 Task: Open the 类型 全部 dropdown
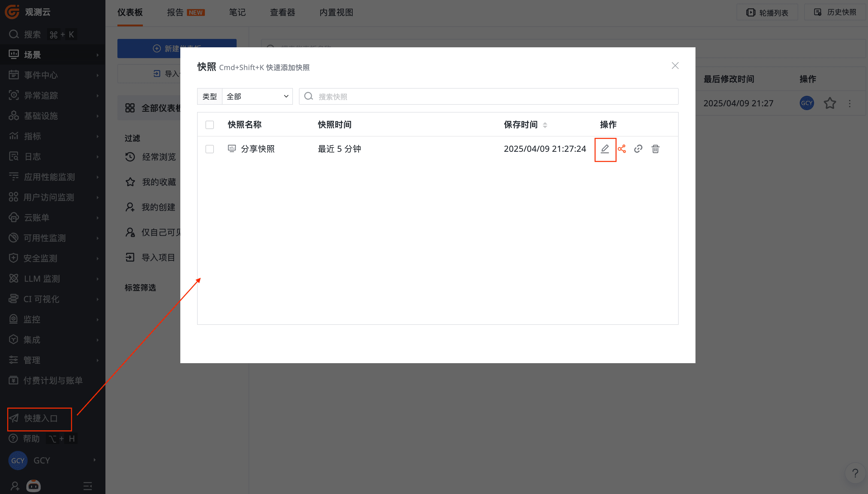[257, 96]
